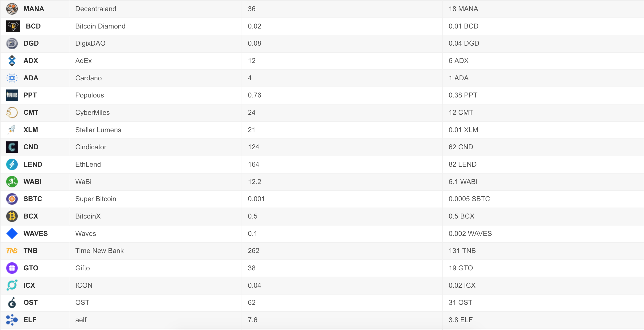Click the AdEx ADX logo icon

pyautogui.click(x=12, y=61)
